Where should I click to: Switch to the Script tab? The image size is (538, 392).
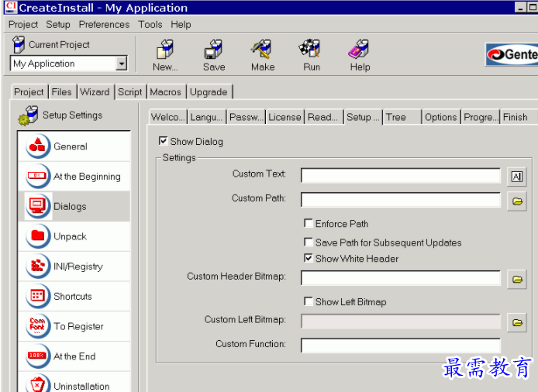[130, 92]
